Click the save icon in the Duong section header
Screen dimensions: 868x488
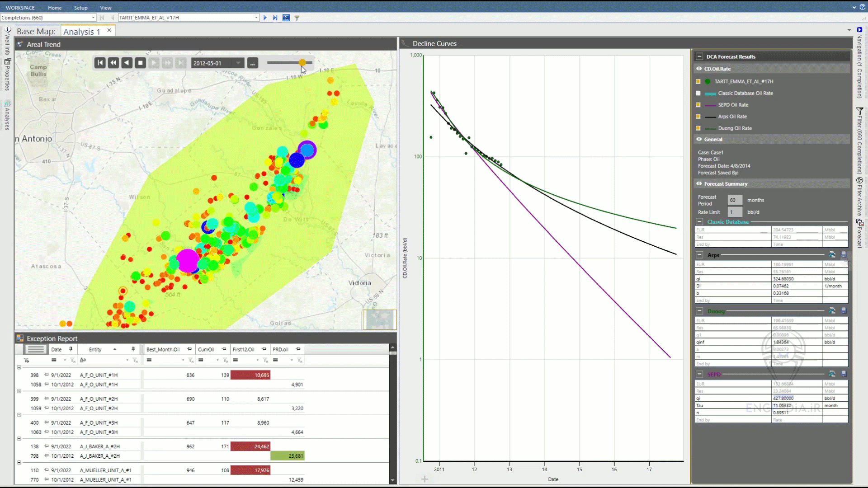tap(844, 310)
